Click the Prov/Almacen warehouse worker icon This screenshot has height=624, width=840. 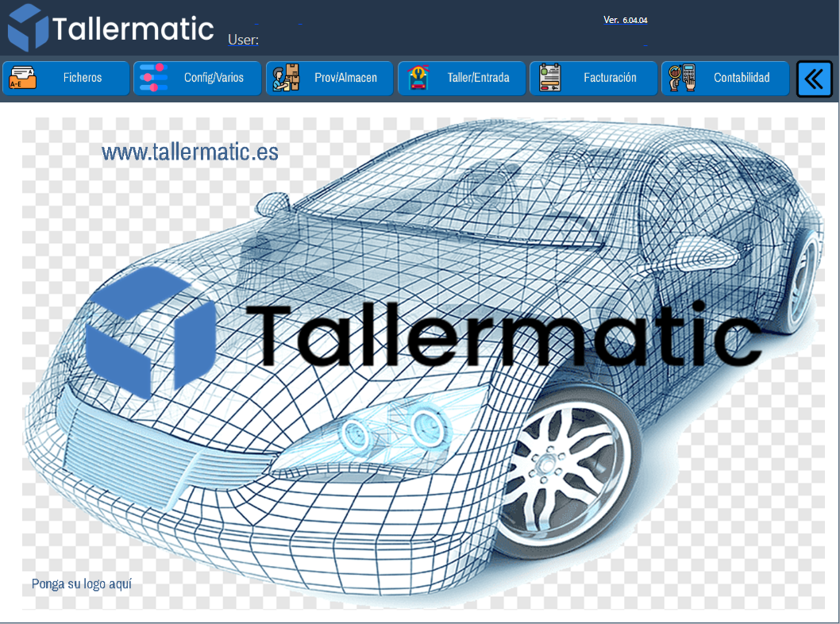(286, 78)
